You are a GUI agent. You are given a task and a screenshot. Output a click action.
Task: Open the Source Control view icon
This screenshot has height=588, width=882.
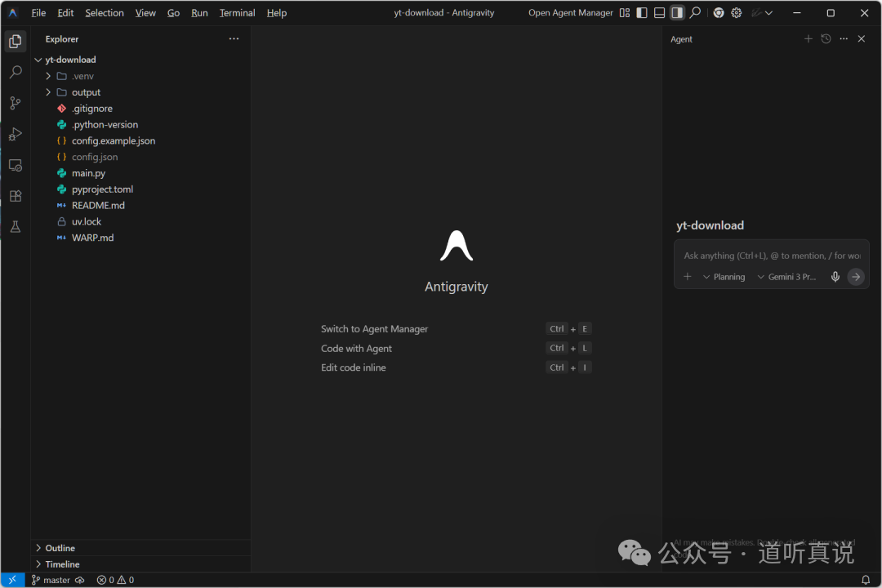click(x=16, y=103)
